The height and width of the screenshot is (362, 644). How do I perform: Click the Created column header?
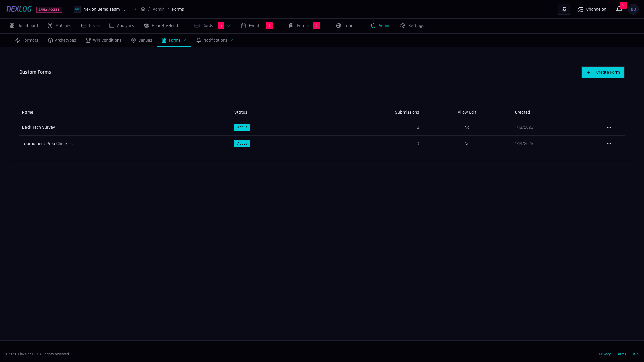(x=522, y=112)
